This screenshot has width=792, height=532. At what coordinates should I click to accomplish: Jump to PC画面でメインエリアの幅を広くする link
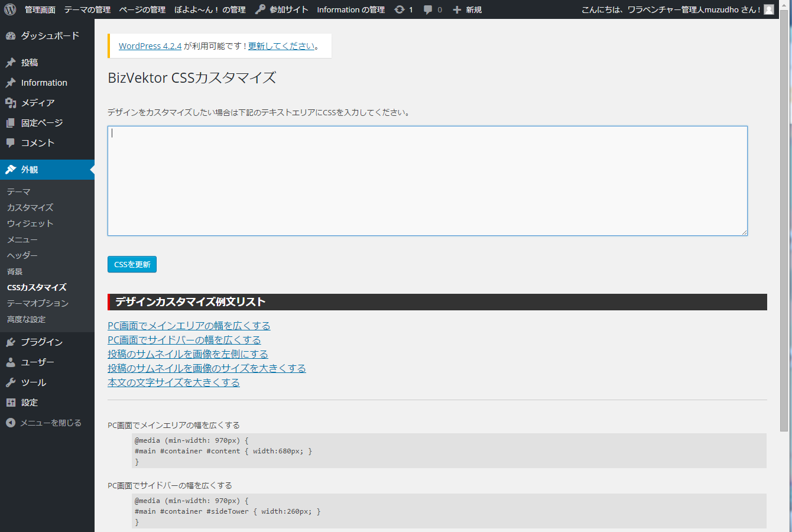point(189,326)
